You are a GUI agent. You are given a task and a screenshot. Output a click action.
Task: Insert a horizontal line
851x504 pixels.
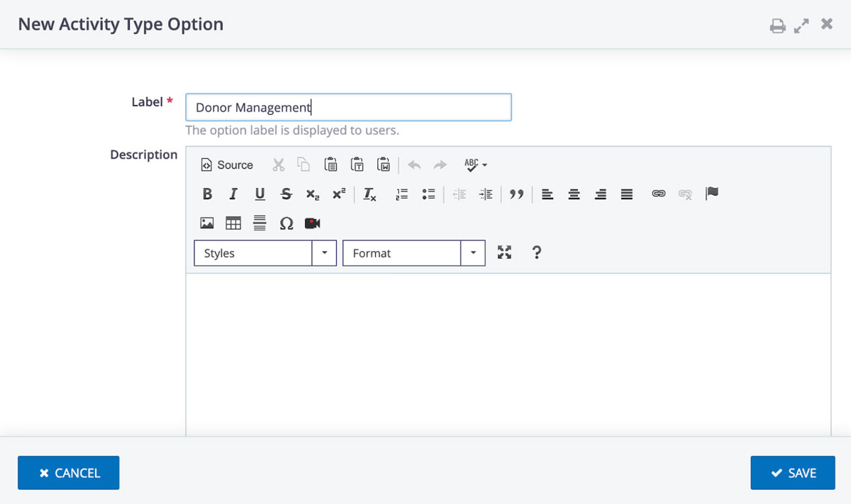point(260,223)
